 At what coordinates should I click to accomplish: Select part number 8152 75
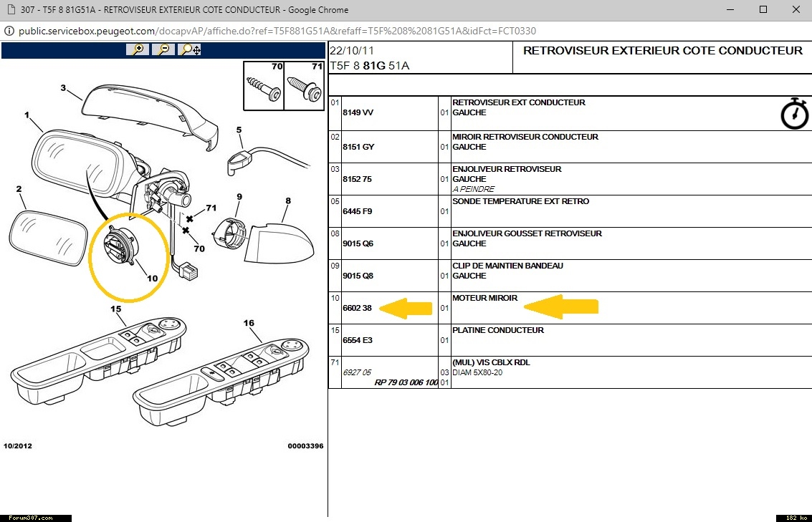click(x=358, y=179)
